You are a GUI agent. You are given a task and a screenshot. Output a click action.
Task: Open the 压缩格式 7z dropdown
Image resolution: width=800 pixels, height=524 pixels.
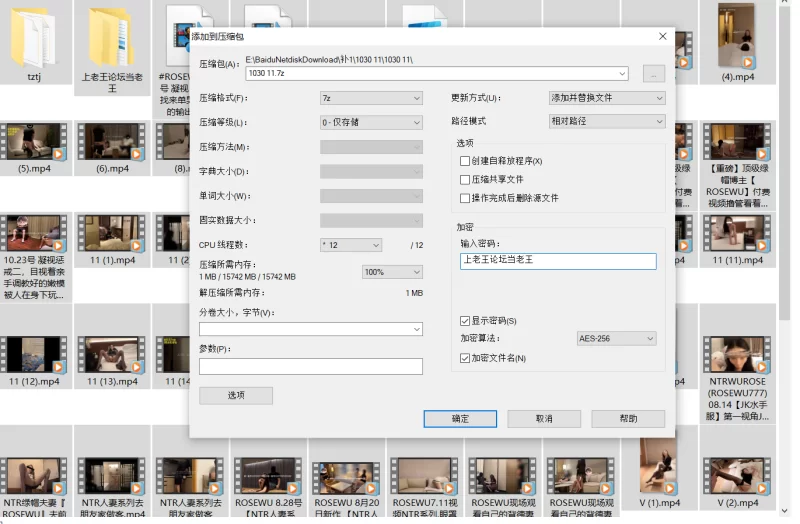coord(371,98)
